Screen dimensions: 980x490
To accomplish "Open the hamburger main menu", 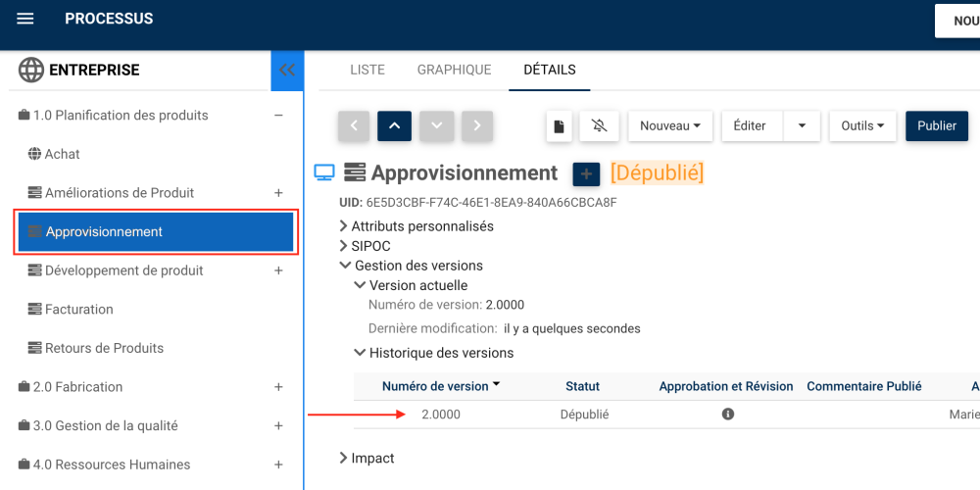I will 25,20.
